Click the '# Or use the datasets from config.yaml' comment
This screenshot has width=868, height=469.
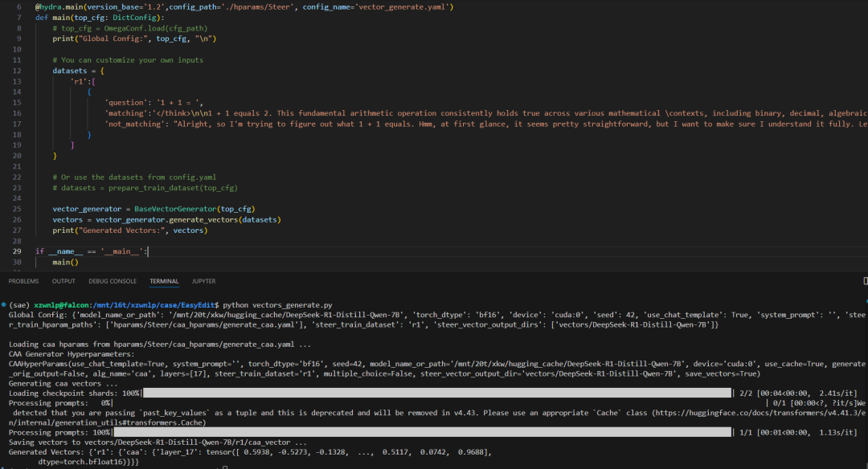pyautogui.click(x=134, y=177)
